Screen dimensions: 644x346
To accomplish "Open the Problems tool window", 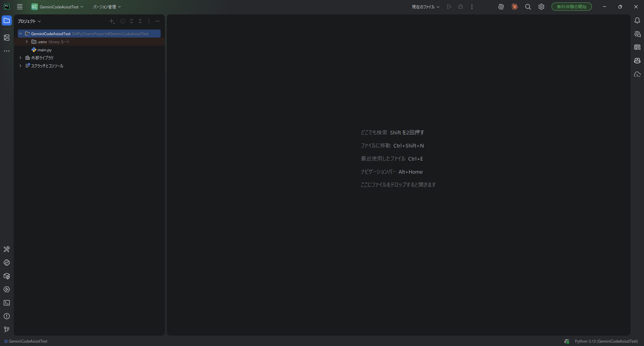I will click(x=7, y=316).
